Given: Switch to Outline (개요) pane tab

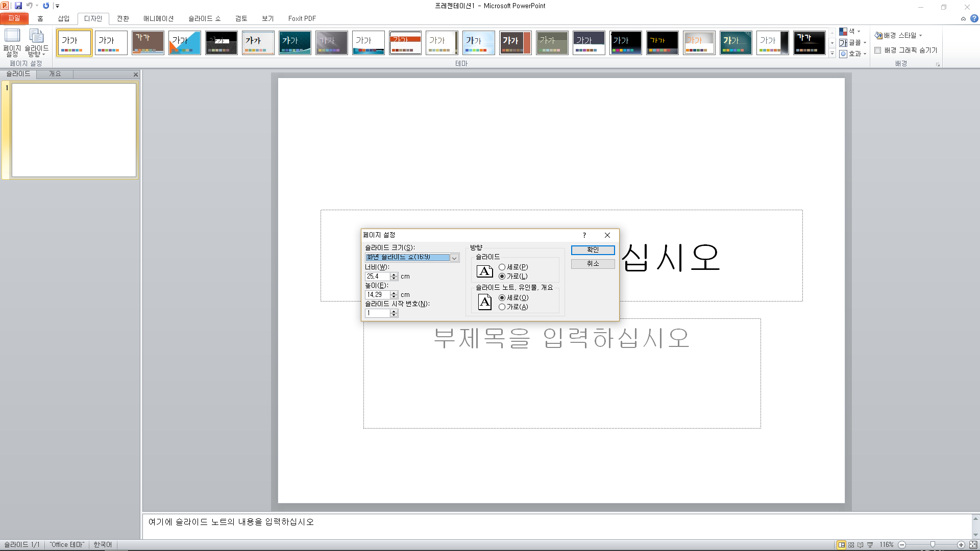Looking at the screenshot, I should 55,74.
